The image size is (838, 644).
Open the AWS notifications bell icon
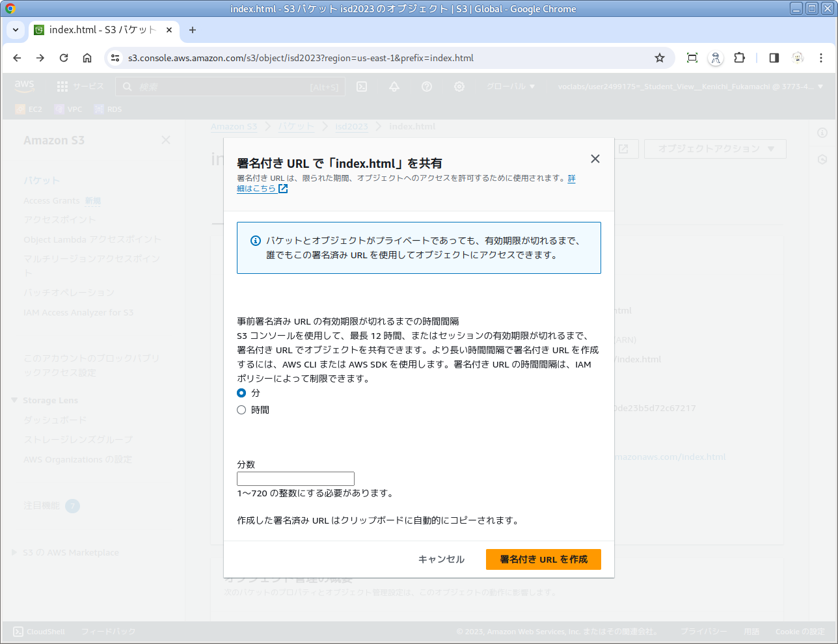pyautogui.click(x=394, y=87)
